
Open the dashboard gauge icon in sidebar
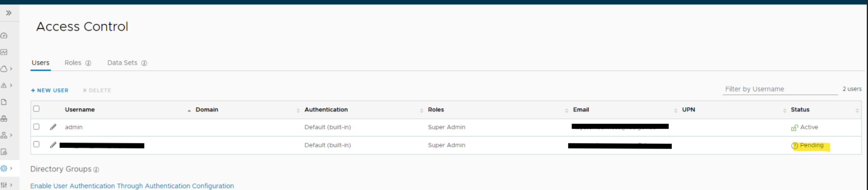click(x=4, y=36)
